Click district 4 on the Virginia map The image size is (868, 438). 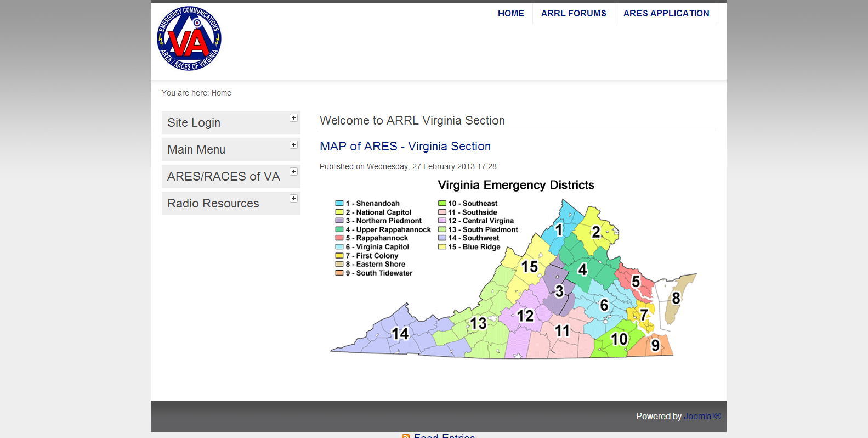pyautogui.click(x=582, y=269)
